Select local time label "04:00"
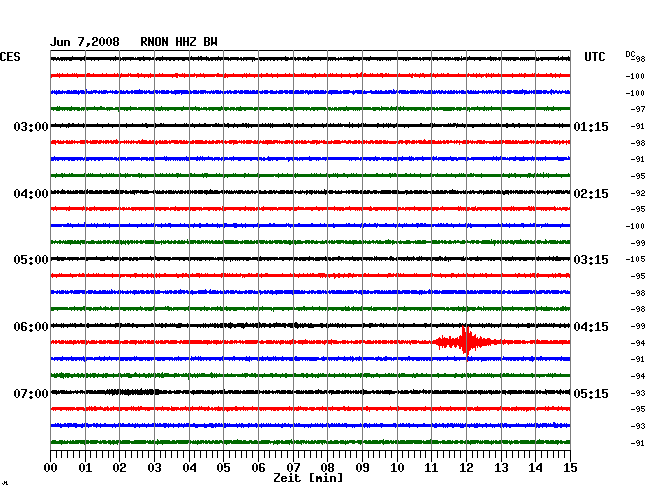The image size is (650, 494). pos(31,194)
